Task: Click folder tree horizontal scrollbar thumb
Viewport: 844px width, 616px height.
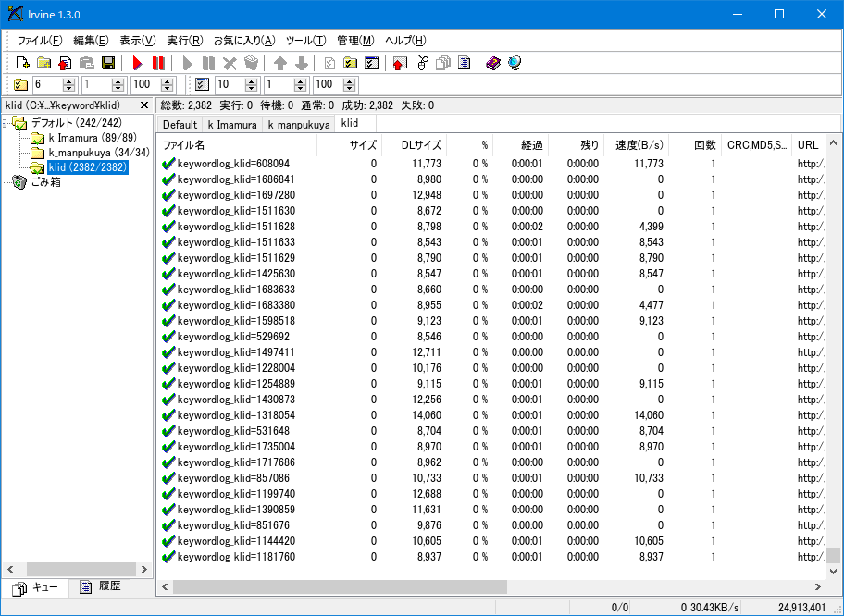Action: pyautogui.click(x=81, y=569)
